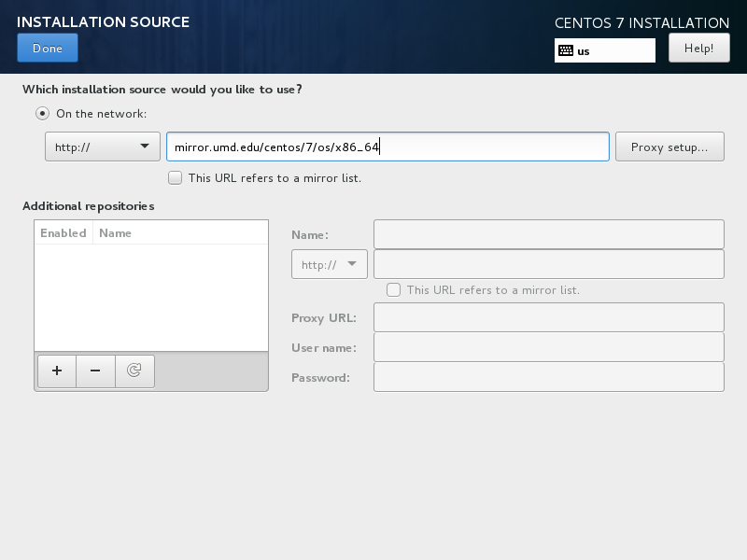Image resolution: width=747 pixels, height=560 pixels.
Task: Click the installation source URL field
Action: (x=388, y=147)
